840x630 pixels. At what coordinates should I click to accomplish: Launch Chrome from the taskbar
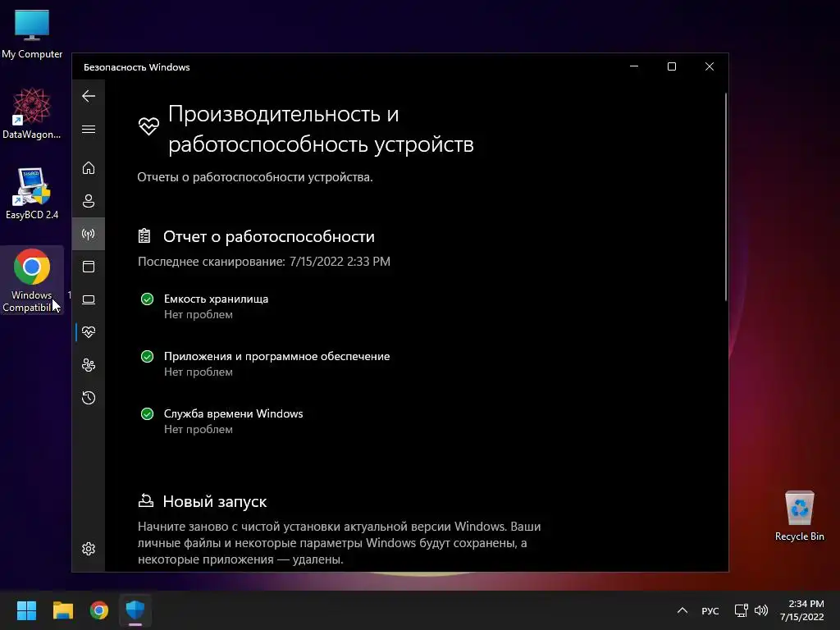(x=99, y=610)
